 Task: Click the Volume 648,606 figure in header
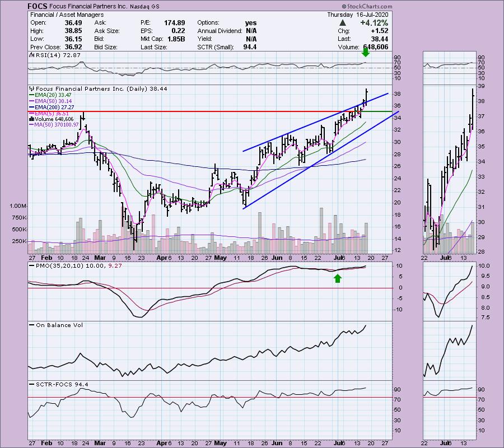[375, 47]
